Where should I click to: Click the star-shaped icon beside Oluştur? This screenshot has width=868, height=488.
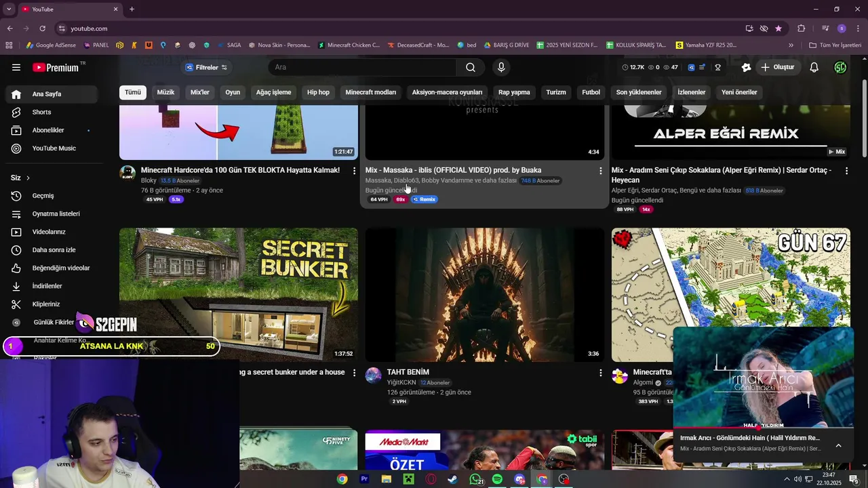[x=746, y=67]
